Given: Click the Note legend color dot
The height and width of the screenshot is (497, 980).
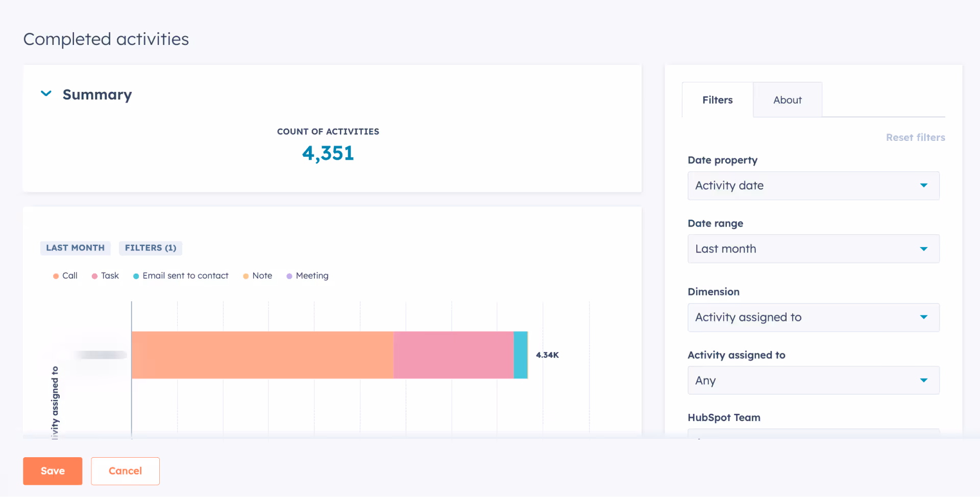Looking at the screenshot, I should pos(246,276).
